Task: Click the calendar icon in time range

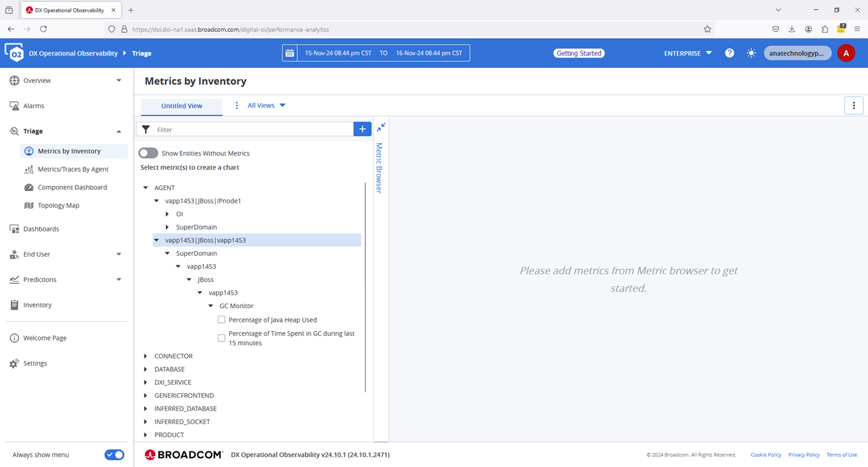Action: 290,53
